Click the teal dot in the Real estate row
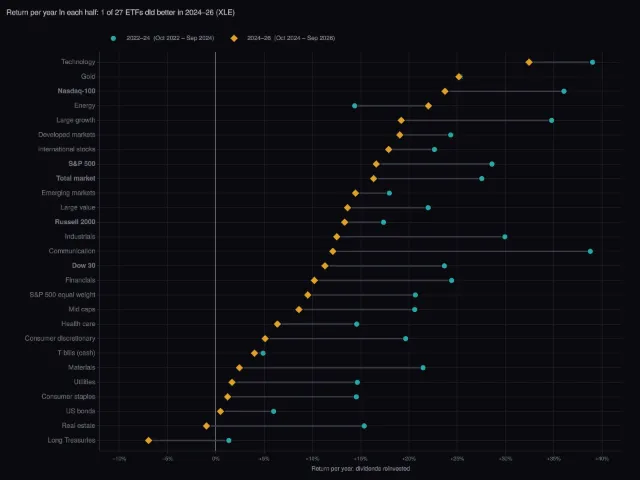The image size is (640, 480). click(364, 426)
